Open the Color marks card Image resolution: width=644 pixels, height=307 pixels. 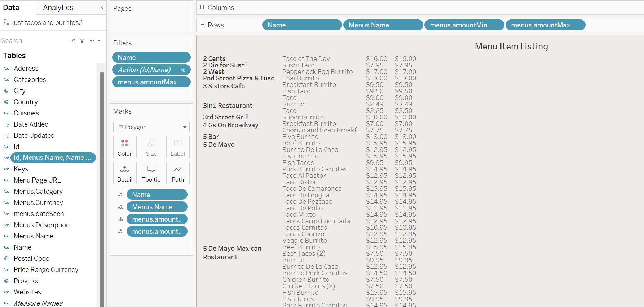pos(124,147)
